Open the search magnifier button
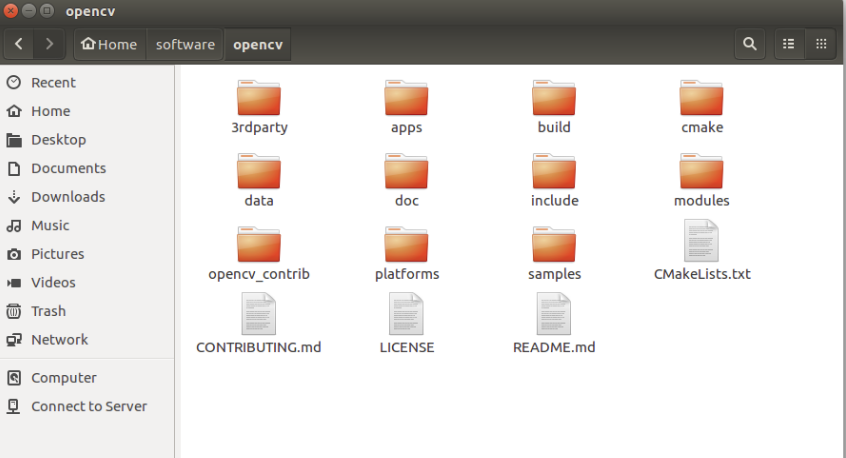 coord(749,44)
